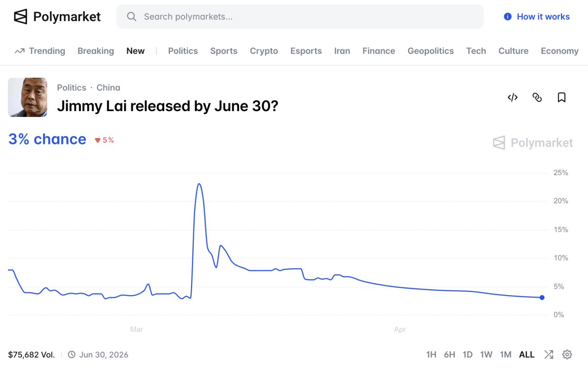Select the 1W time range
The width and height of the screenshot is (588, 371).
coord(486,354)
